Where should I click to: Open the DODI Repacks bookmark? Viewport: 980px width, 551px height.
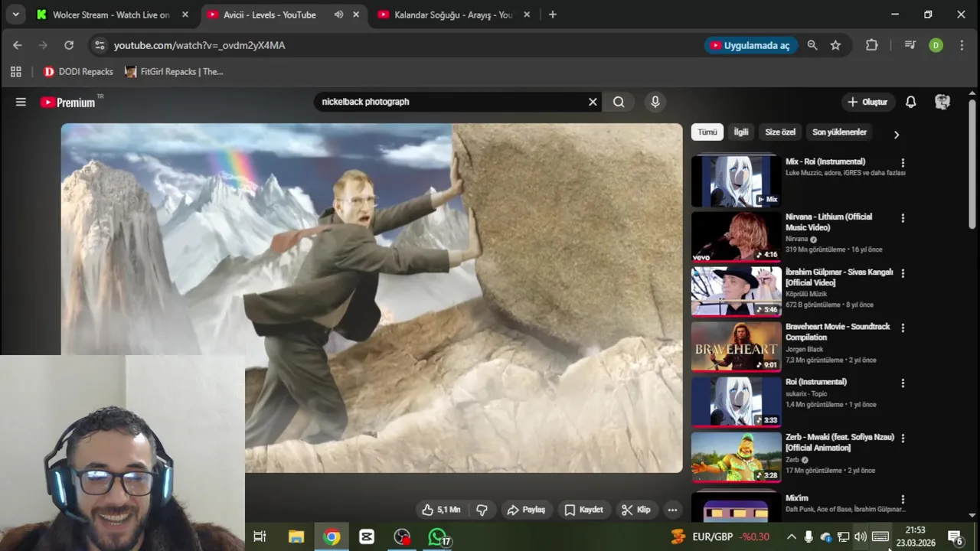pyautogui.click(x=78, y=72)
